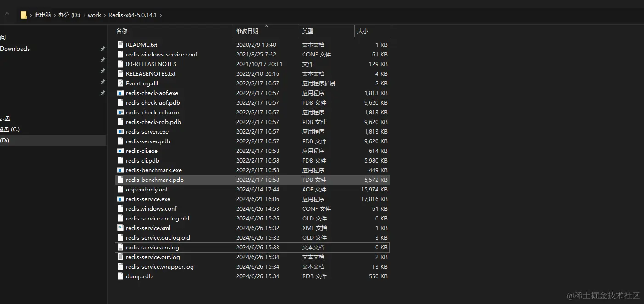644x304 pixels.
Task: Click the 2020/2/9 13:40 date cell
Action: (x=256, y=45)
